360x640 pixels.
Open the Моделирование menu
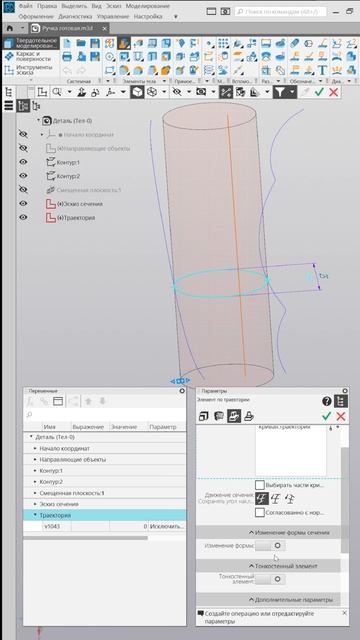point(148,6)
